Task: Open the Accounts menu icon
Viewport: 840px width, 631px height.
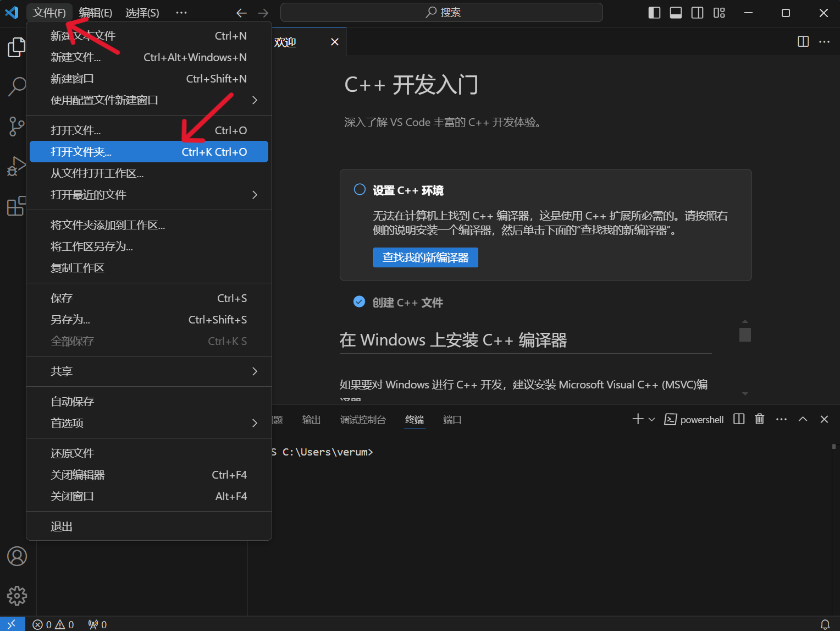Action: (17, 556)
